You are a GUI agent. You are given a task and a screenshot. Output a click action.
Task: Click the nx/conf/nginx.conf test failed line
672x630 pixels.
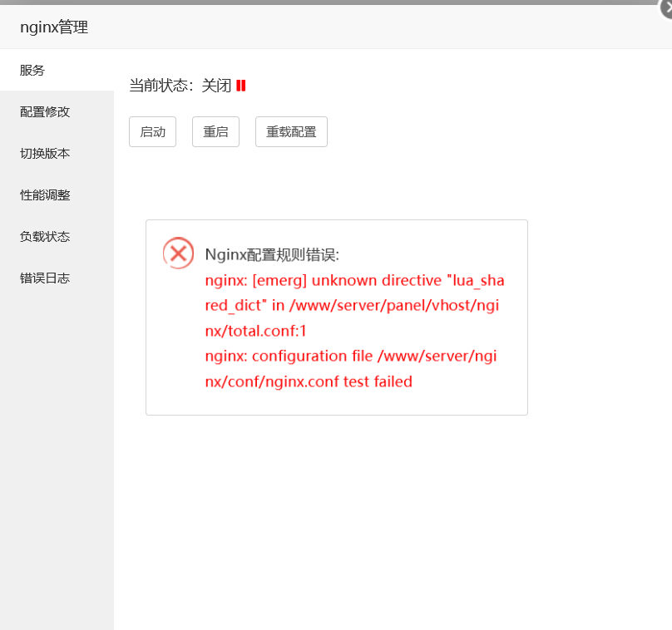309,381
